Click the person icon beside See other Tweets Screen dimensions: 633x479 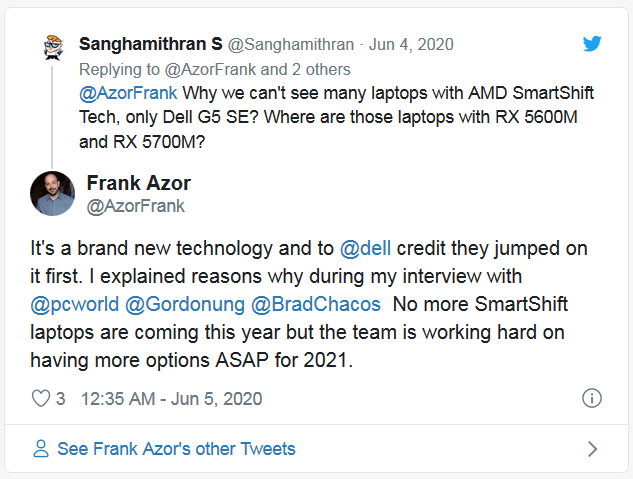[x=41, y=449]
